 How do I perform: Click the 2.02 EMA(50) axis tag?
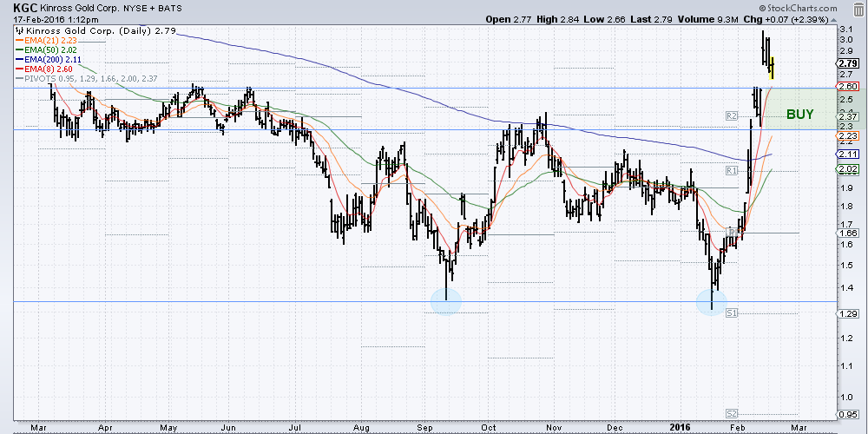coord(848,169)
